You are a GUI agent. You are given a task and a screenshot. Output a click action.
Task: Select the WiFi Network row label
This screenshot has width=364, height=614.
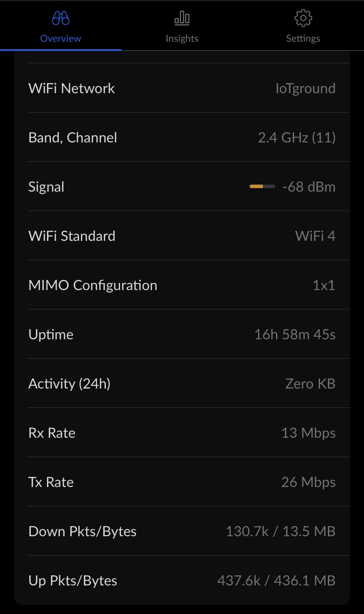[72, 88]
